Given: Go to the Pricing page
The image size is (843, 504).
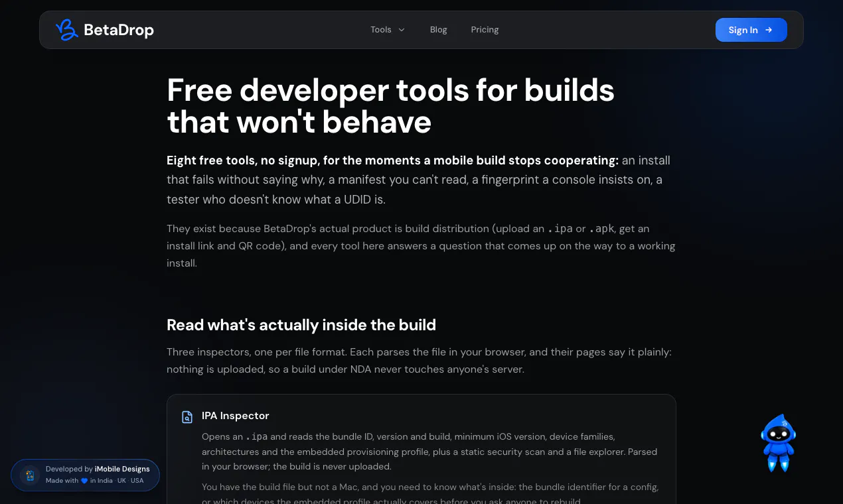Looking at the screenshot, I should click(x=485, y=30).
